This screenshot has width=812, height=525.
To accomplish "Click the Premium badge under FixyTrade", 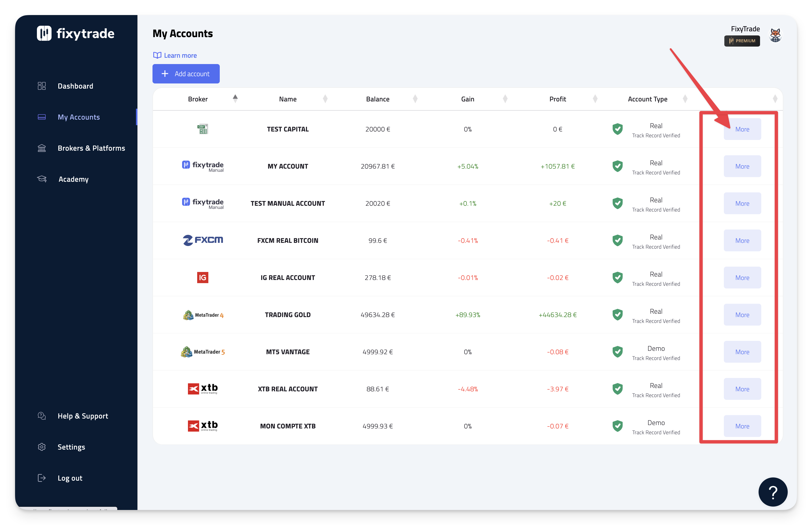I will pos(742,41).
